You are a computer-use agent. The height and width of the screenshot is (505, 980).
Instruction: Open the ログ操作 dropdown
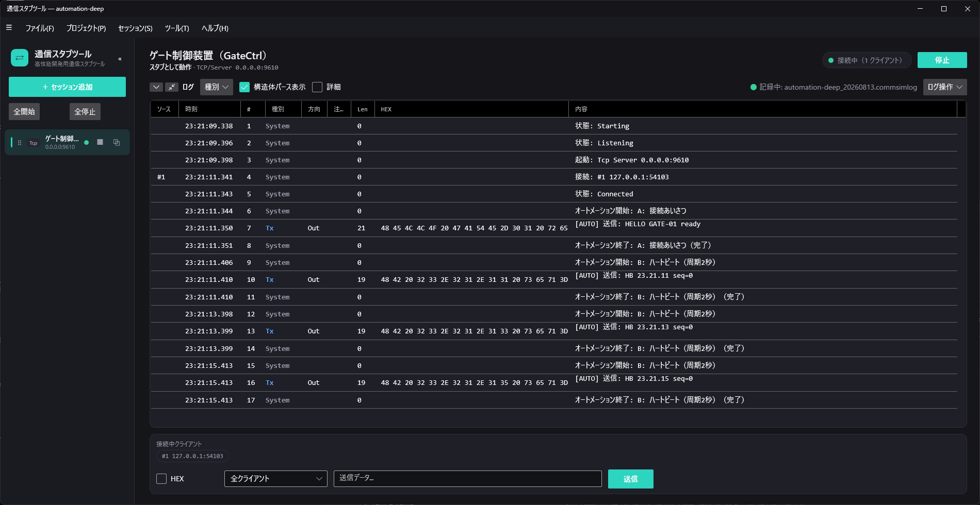tap(945, 87)
